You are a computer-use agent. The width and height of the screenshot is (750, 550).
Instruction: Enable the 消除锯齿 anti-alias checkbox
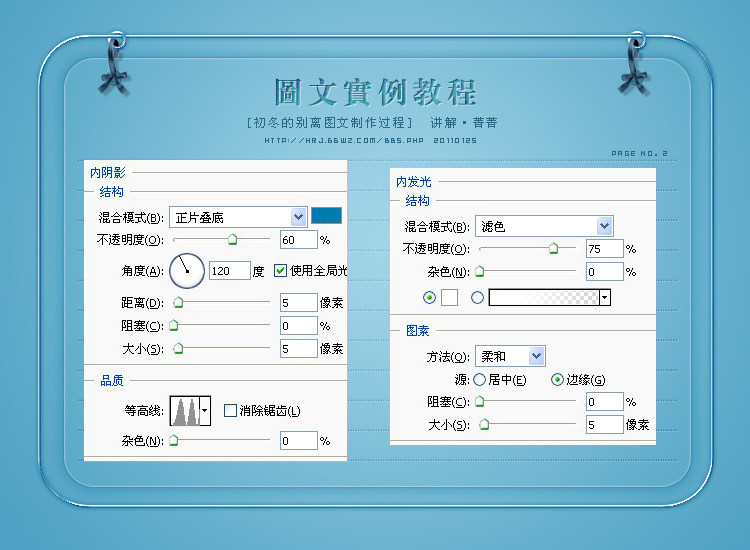click(230, 410)
